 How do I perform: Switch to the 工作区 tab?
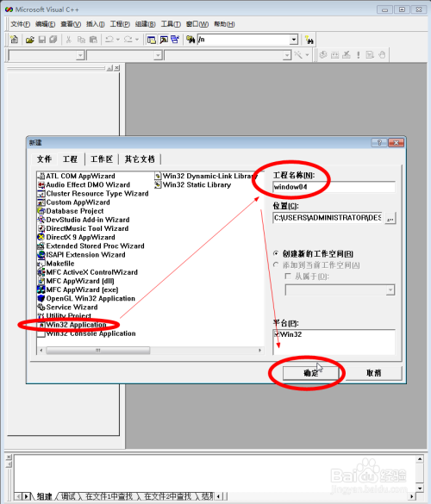point(102,159)
